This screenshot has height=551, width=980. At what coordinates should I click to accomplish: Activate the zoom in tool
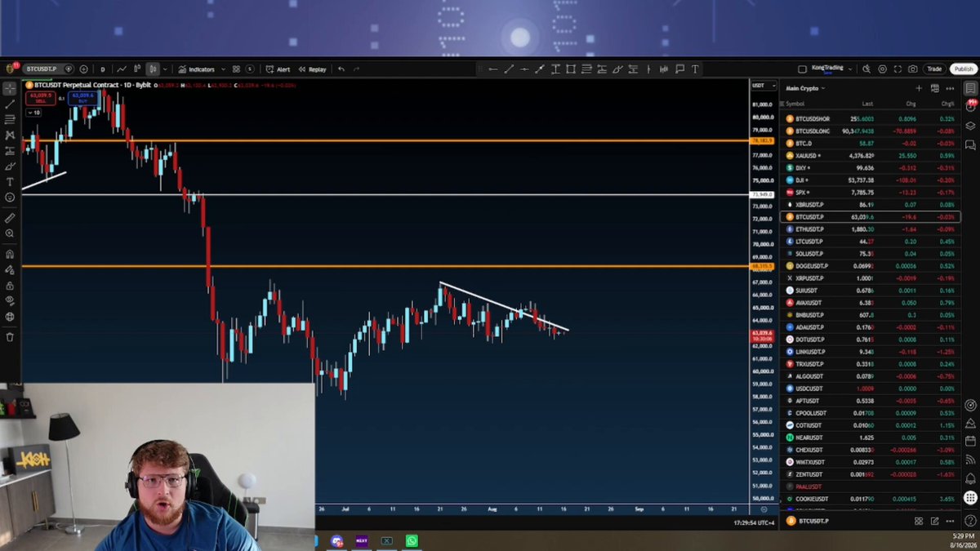pos(10,233)
